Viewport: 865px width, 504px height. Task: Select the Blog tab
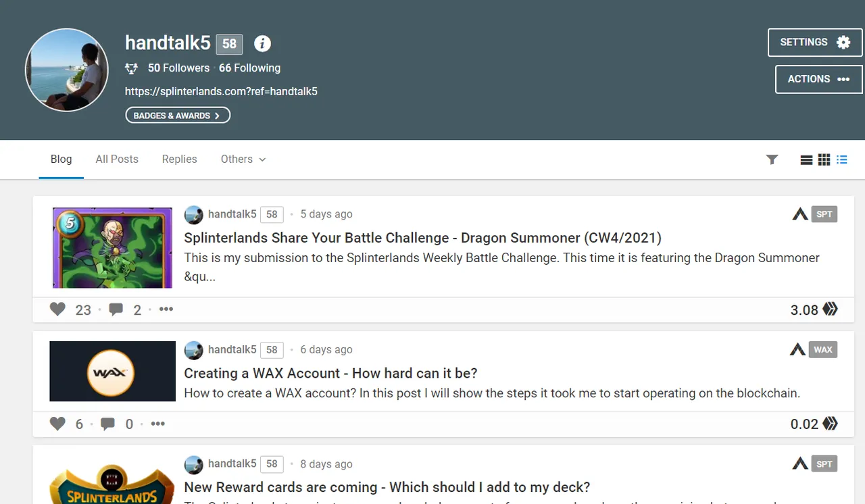pos(61,159)
